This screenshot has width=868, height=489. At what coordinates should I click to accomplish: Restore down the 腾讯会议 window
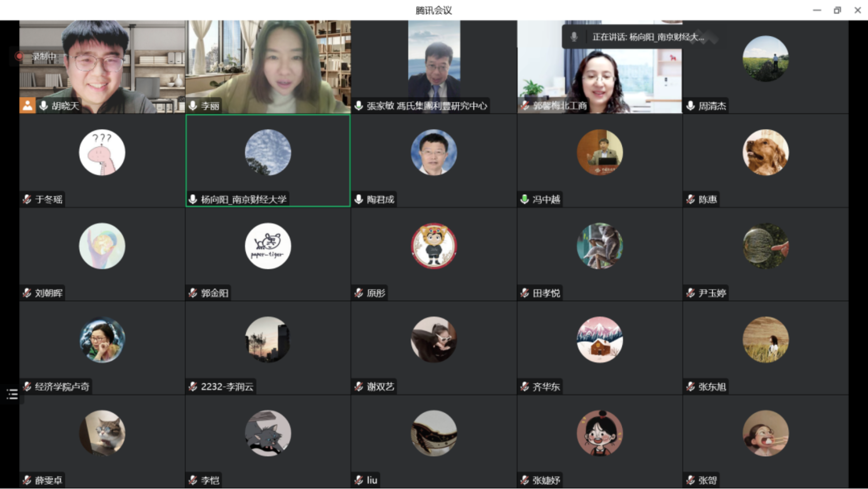837,10
